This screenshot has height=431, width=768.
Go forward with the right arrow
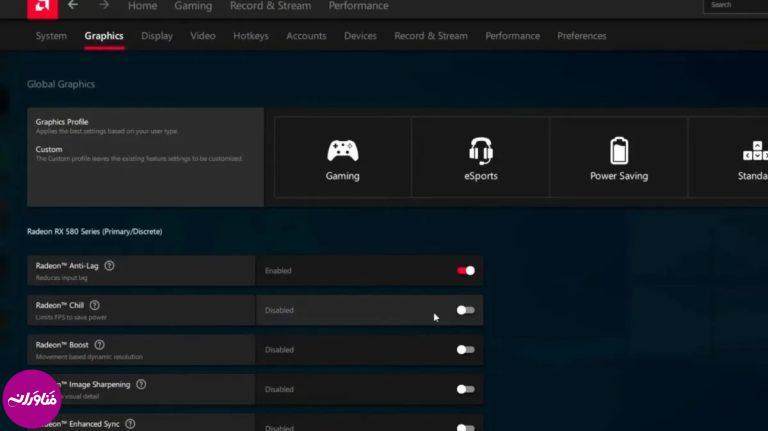[103, 5]
